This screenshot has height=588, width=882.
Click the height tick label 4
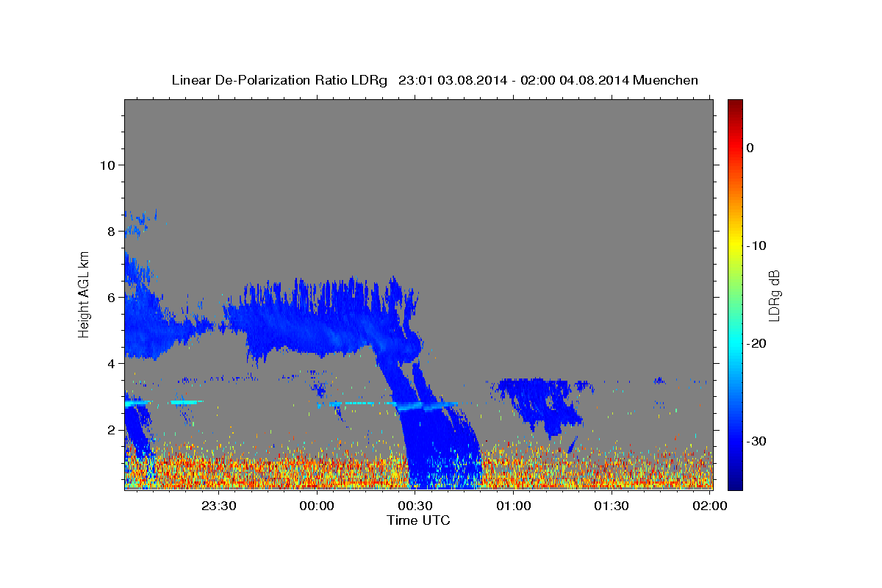coord(112,363)
